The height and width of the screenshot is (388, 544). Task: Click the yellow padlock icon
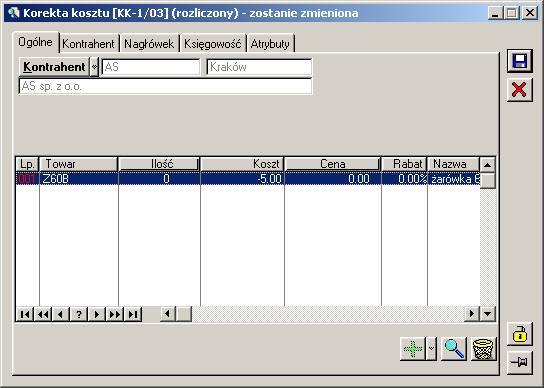pos(519,334)
